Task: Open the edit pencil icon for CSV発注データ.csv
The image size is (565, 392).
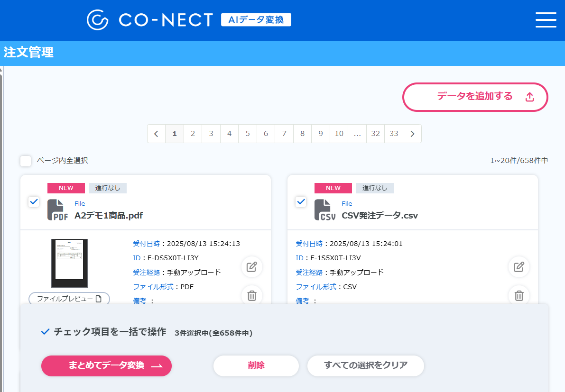Action: (519, 267)
